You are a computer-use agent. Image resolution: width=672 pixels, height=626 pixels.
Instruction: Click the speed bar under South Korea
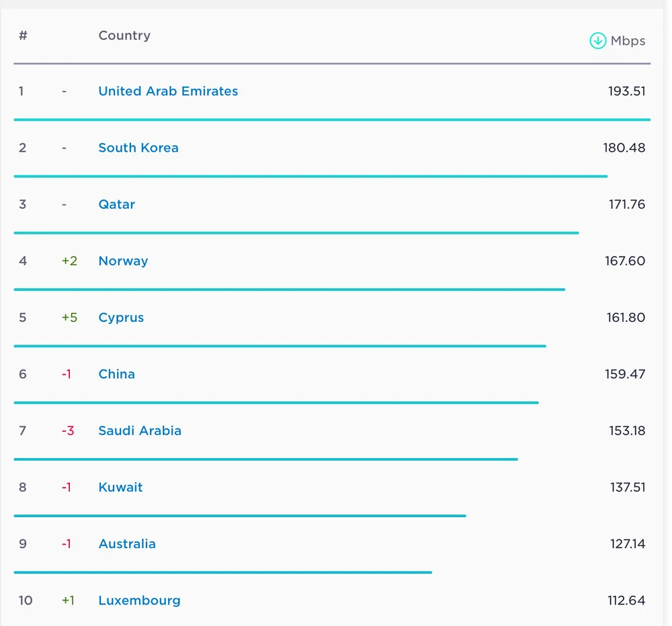[x=310, y=177]
